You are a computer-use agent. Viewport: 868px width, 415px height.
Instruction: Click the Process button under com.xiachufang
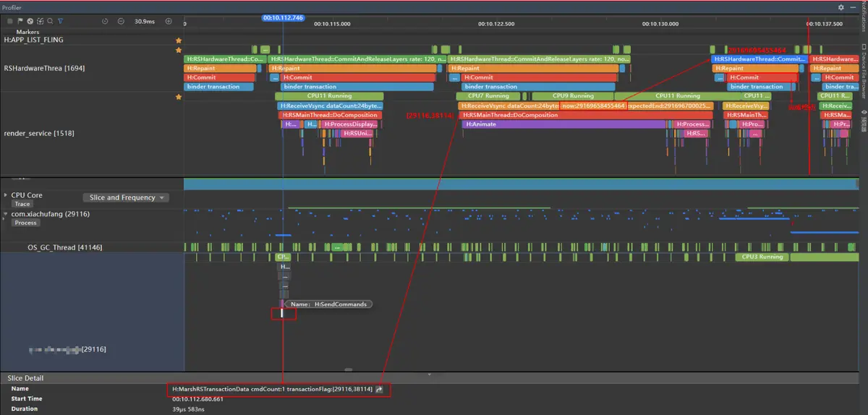25,223
